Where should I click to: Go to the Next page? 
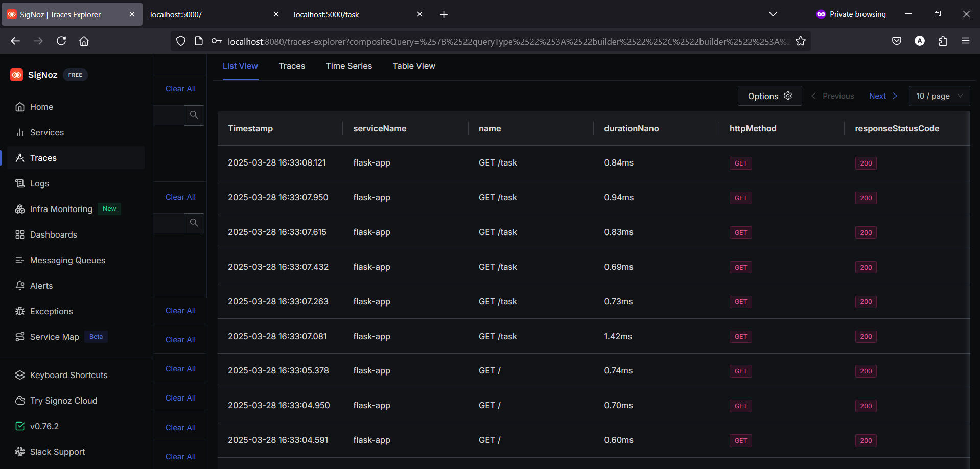[x=883, y=96]
